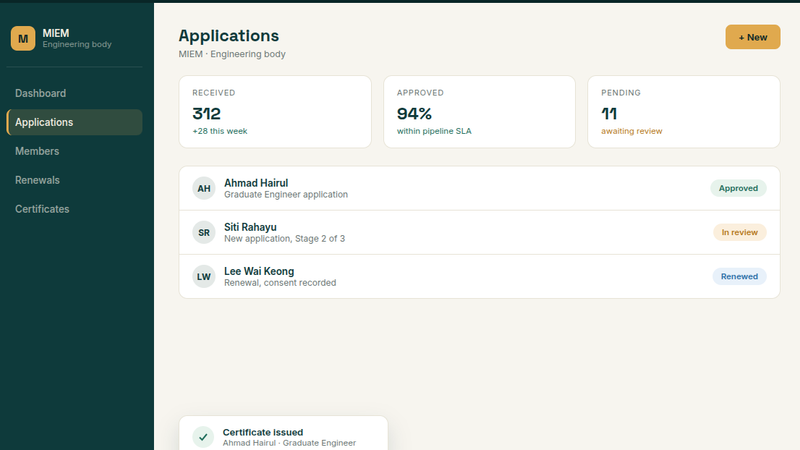Open Ahmad Hairul's application name

(x=256, y=183)
